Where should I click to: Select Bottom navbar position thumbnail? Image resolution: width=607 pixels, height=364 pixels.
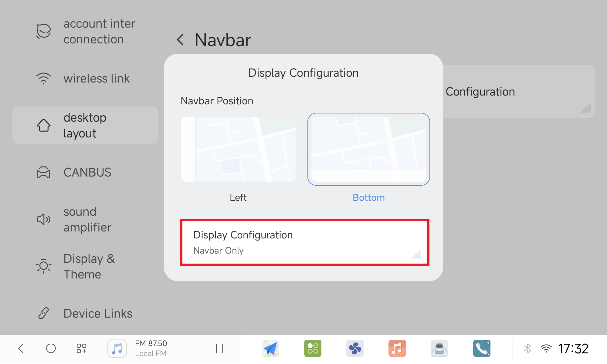click(x=368, y=149)
